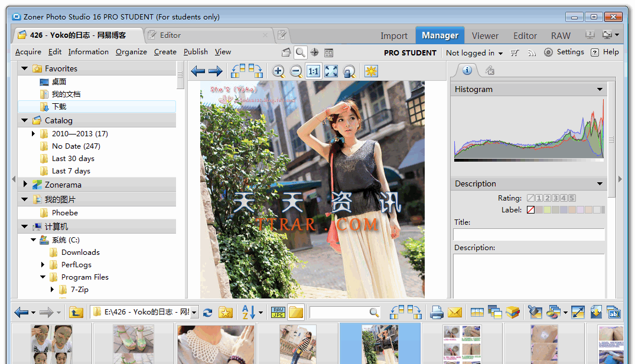This screenshot has height=364, width=635.
Task: Choose the light green label color
Action: [x=548, y=209]
